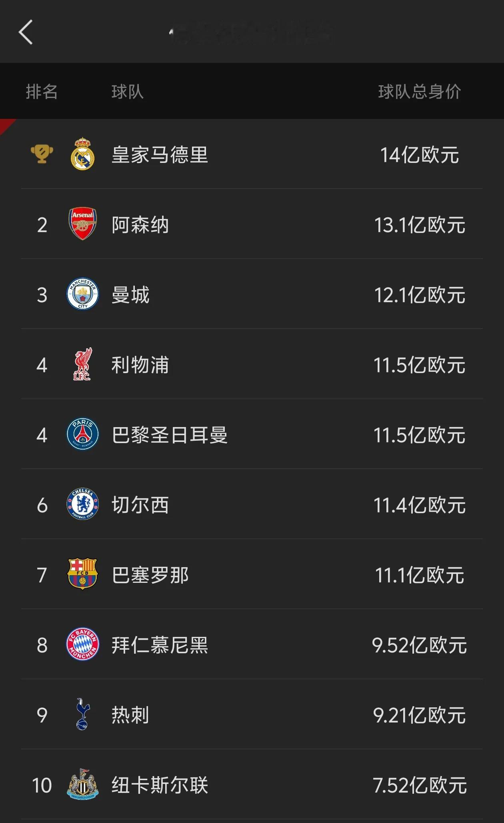Click the Paris Saint-Germain badge

coord(82,434)
